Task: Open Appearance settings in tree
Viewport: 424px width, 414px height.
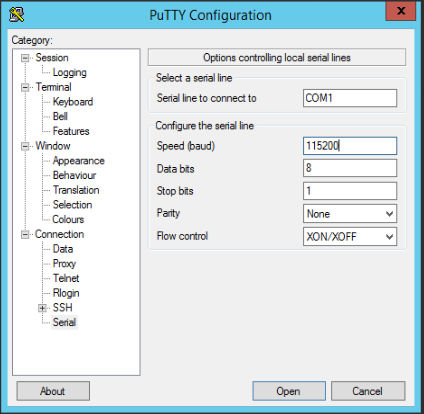Action: [79, 161]
